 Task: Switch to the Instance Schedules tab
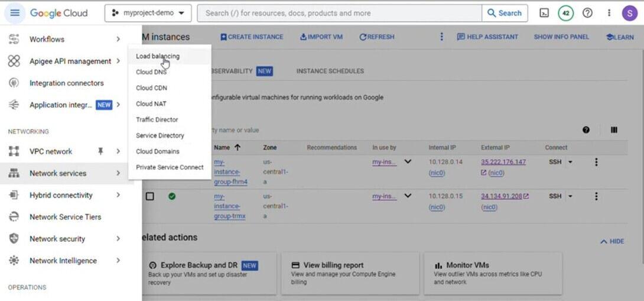pyautogui.click(x=330, y=71)
